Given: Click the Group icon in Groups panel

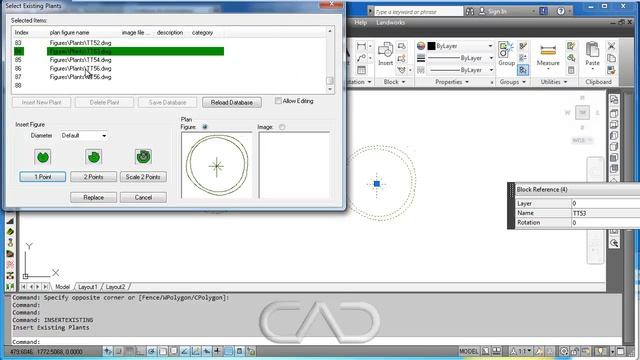Looking at the screenshot, I should click(506, 50).
